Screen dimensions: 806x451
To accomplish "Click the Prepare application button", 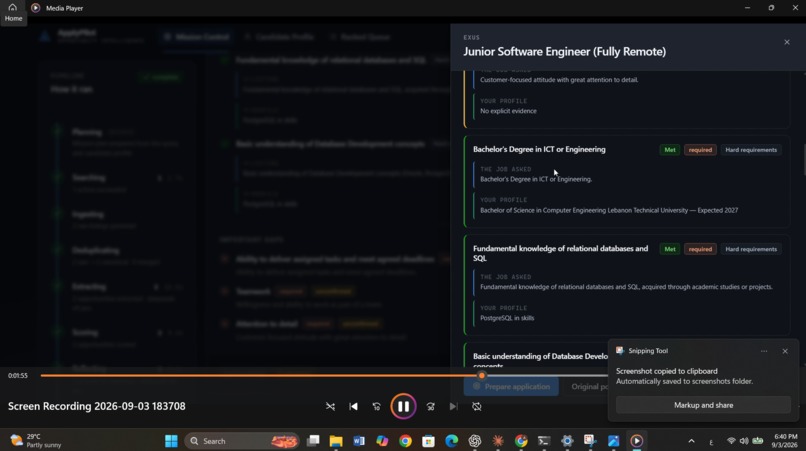I will [x=511, y=386].
